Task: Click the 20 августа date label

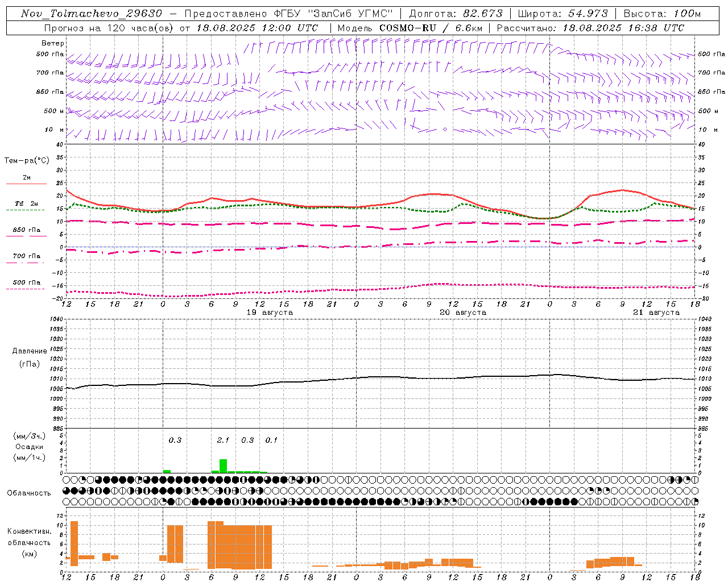Action: tap(463, 313)
